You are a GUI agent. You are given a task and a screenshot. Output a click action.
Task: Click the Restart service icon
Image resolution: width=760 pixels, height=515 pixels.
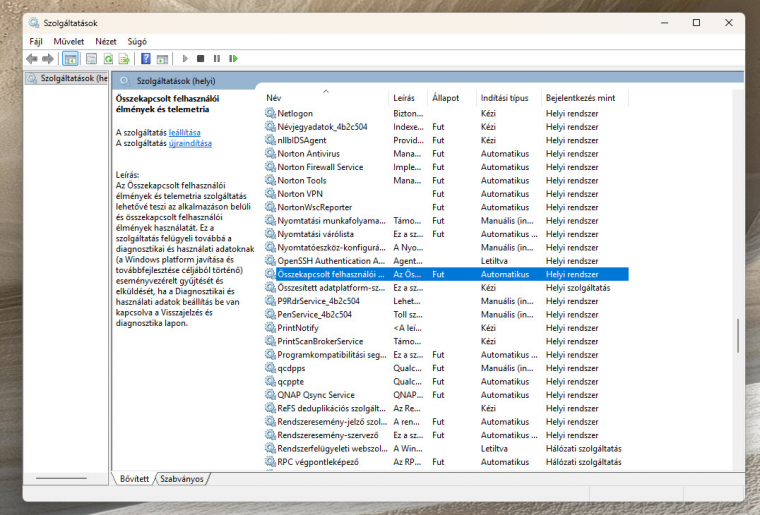(233, 59)
